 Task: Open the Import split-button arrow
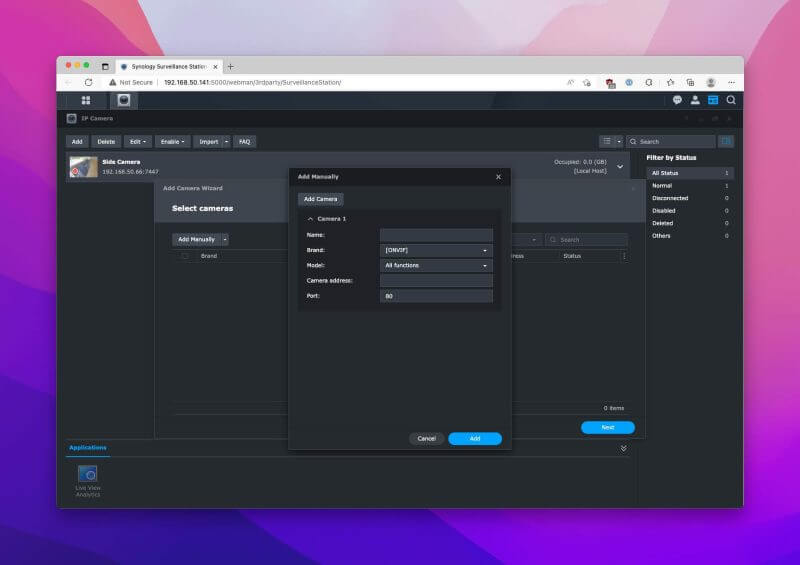point(227,141)
